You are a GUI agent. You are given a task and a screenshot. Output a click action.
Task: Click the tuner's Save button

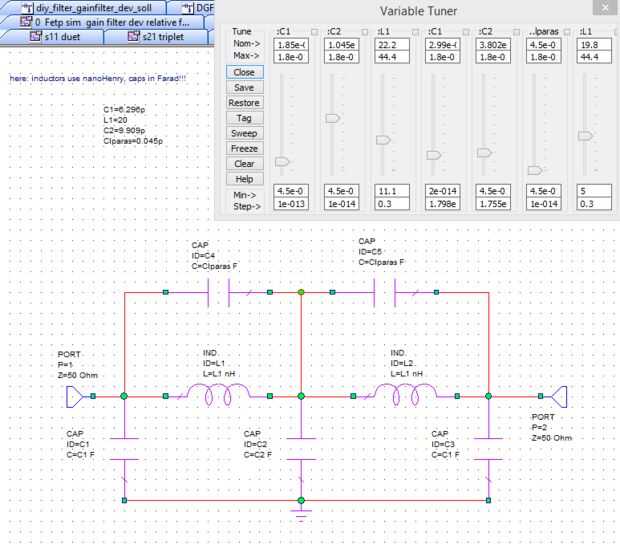245,87
